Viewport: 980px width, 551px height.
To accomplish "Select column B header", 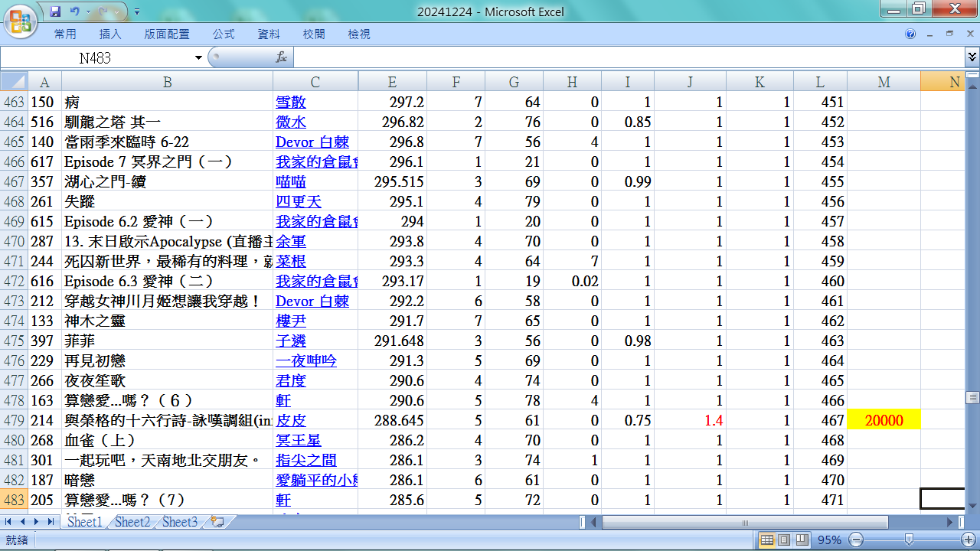I will click(x=167, y=82).
